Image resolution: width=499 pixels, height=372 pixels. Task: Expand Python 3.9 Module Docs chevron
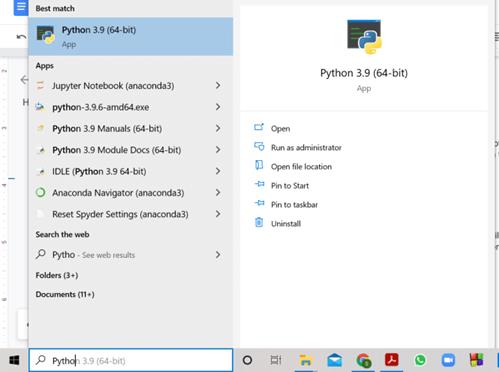click(x=218, y=150)
